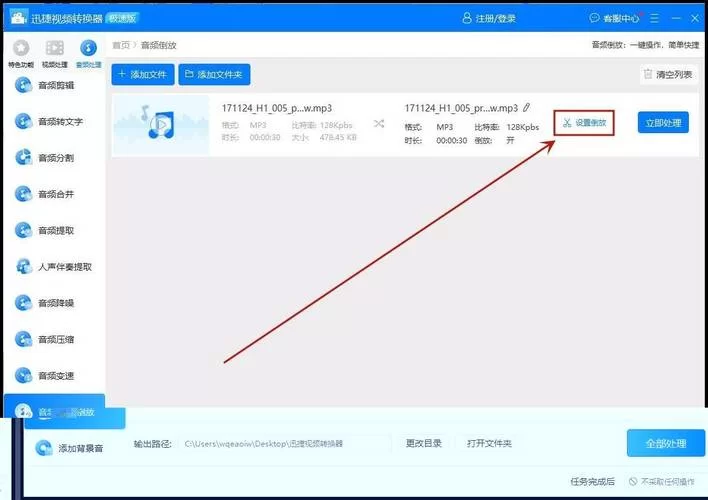
Task: Switch to the 音频处理 tab
Action: (x=88, y=54)
